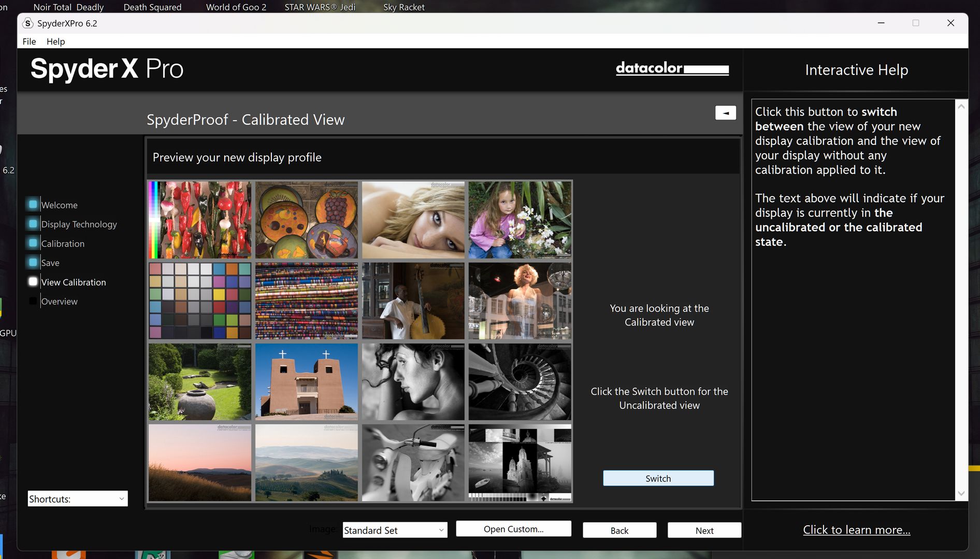The image size is (980, 559).
Task: Click the Switch button to view uncalibrated
Action: tap(658, 478)
